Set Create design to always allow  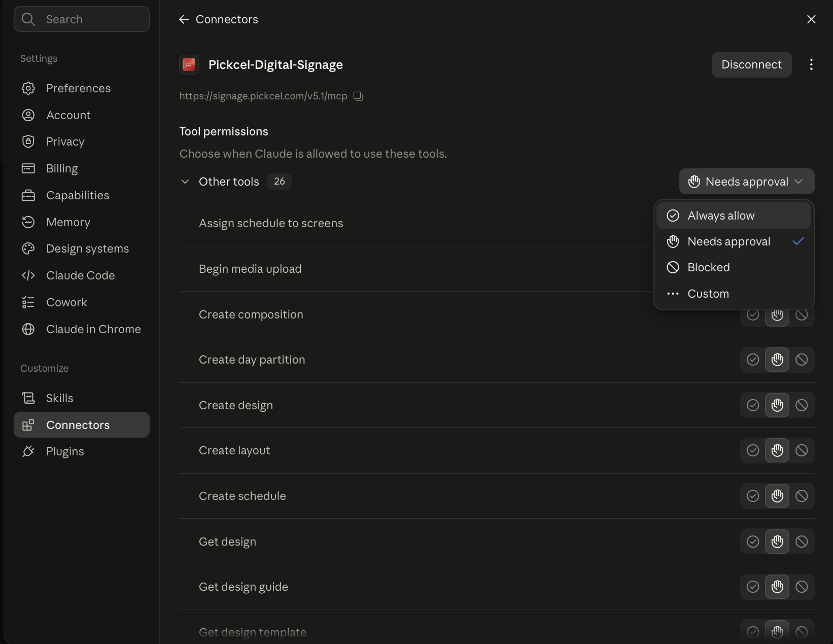[753, 405]
